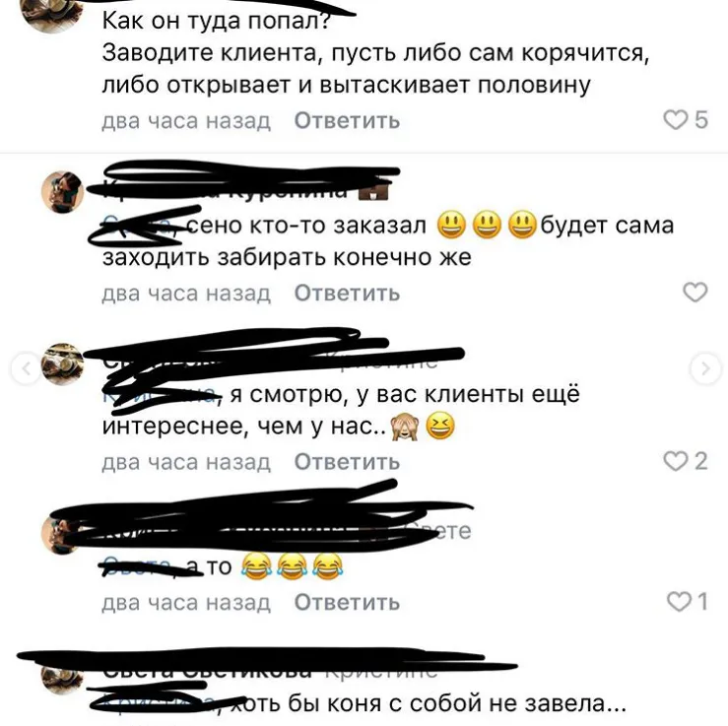Reply to the "а то" comment

347,603
